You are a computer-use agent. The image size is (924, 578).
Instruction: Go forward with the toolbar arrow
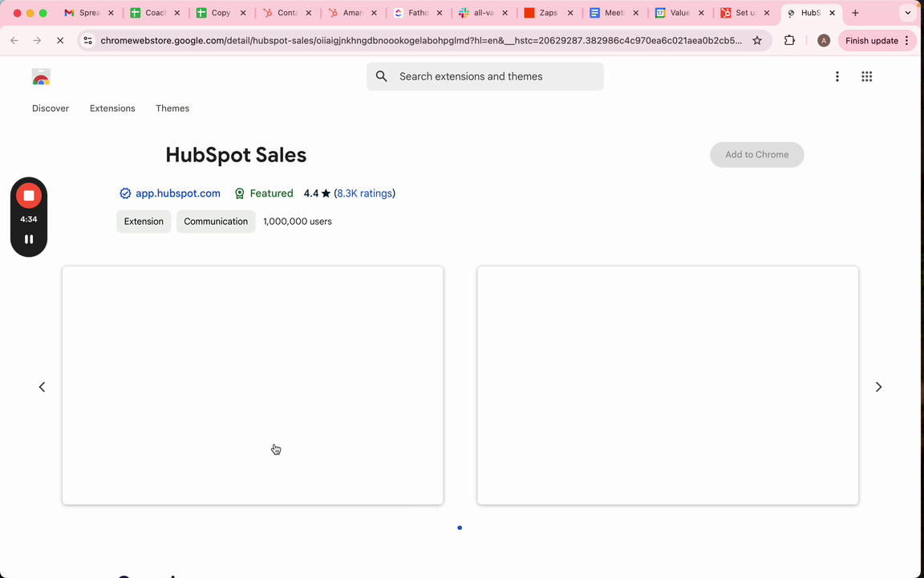pyautogui.click(x=37, y=41)
